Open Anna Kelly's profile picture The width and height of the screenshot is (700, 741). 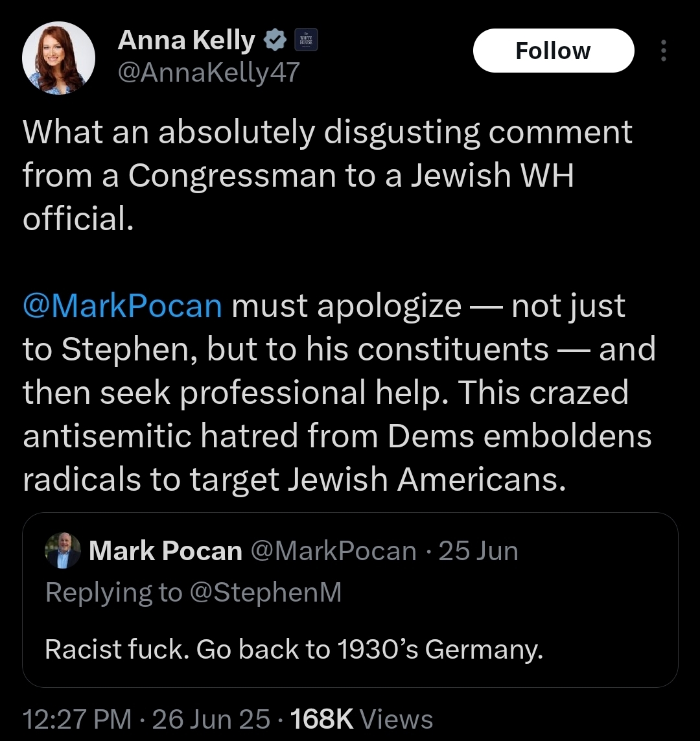click(x=58, y=58)
